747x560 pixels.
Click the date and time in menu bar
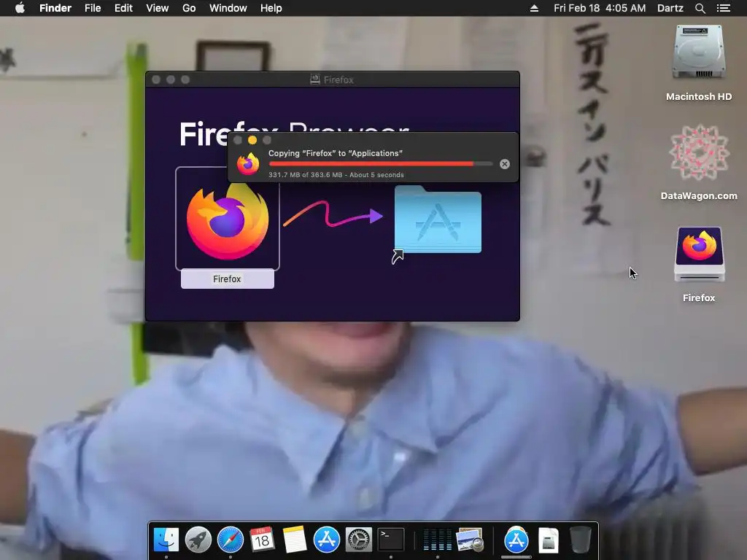[x=600, y=8]
